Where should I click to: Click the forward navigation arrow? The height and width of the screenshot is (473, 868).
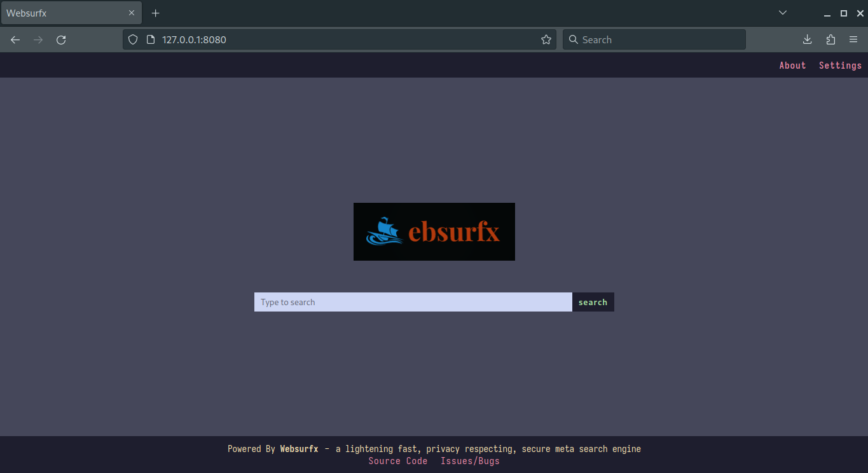38,39
